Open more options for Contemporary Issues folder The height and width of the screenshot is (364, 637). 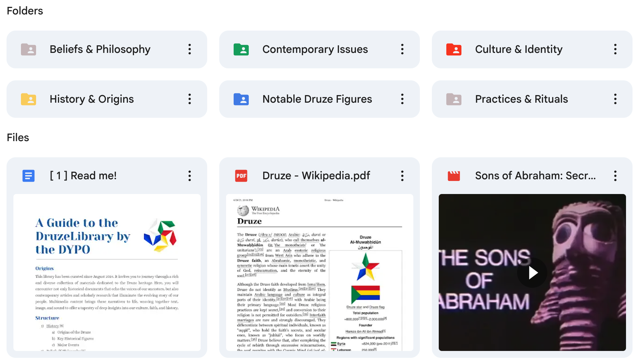pos(402,49)
